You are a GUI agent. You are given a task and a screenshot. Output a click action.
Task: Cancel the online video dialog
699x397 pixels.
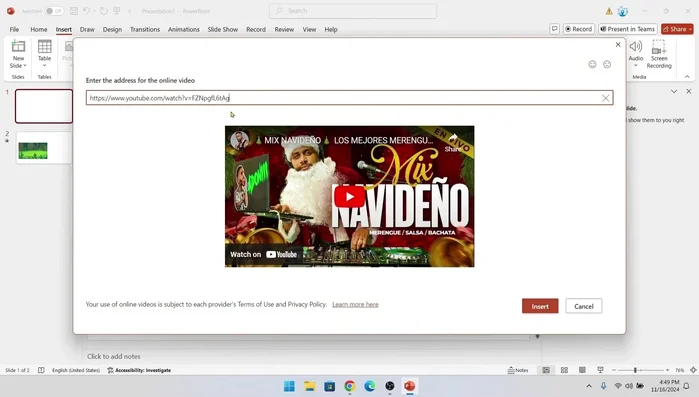point(584,306)
